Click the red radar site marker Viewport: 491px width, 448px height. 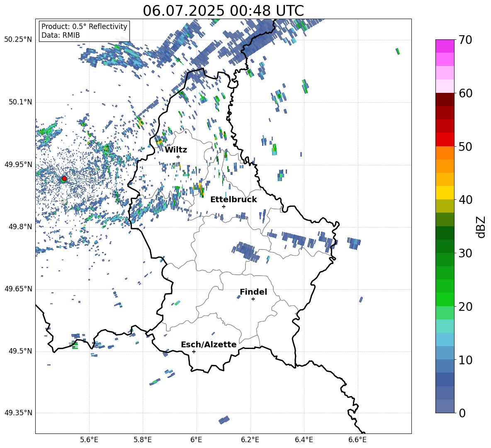pos(64,179)
